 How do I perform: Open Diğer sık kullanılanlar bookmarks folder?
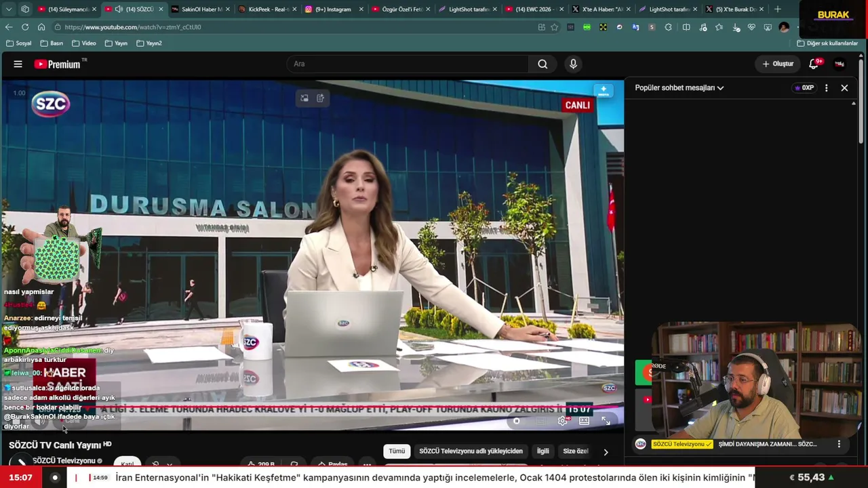coord(827,43)
